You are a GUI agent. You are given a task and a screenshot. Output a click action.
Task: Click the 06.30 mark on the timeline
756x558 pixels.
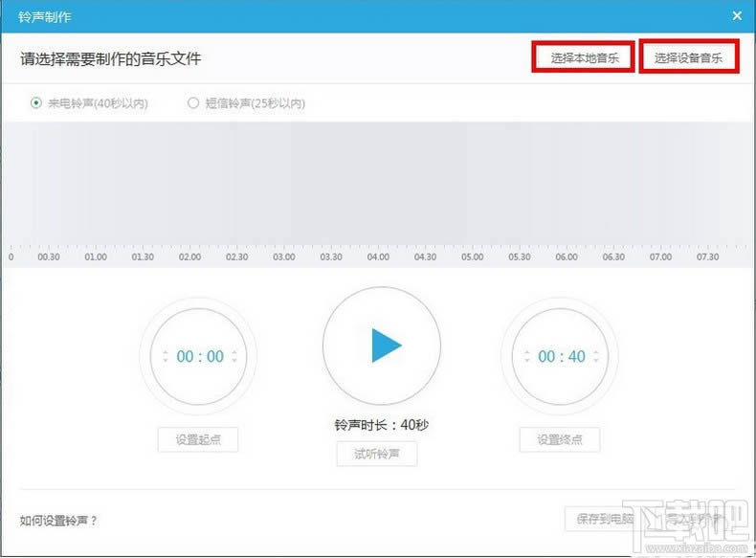click(x=613, y=257)
